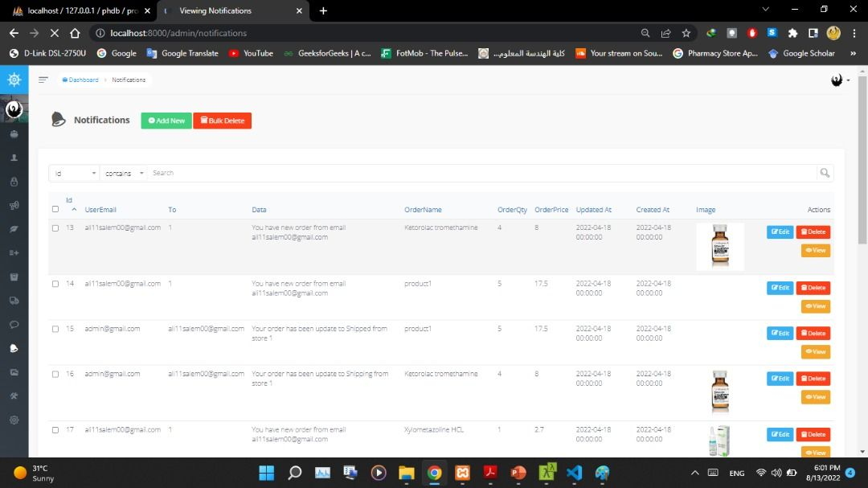Open the Id column filter dropdown
Viewport: 868px width, 488px height.
click(x=74, y=172)
